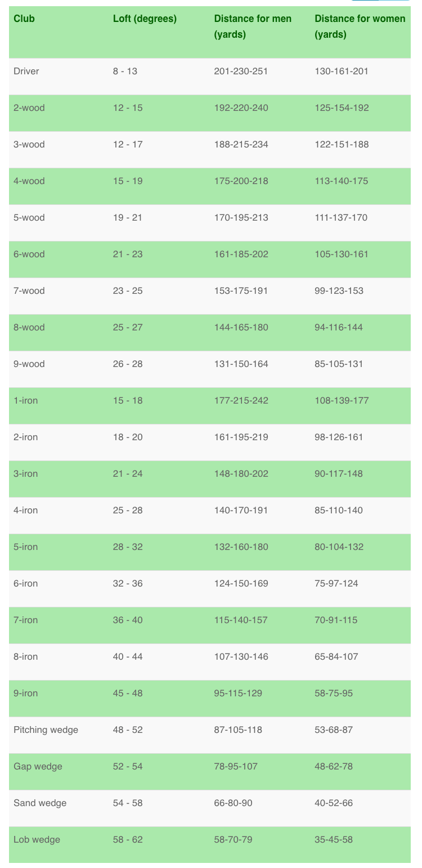Click the 9-wood row label

point(29,364)
